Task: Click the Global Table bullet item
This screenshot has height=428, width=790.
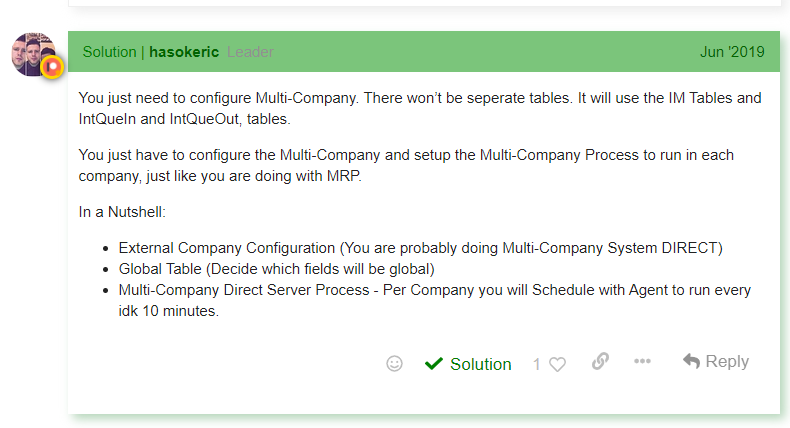Action: pos(277,269)
